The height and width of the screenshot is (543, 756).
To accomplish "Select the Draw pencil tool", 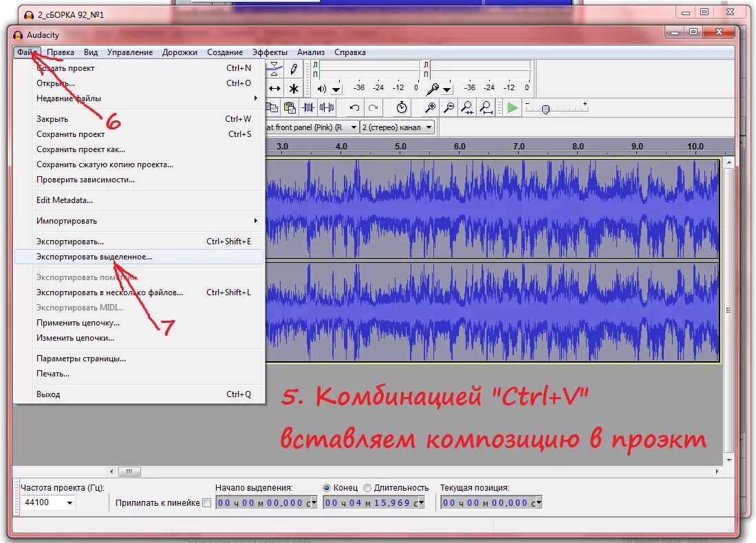I will click(294, 69).
